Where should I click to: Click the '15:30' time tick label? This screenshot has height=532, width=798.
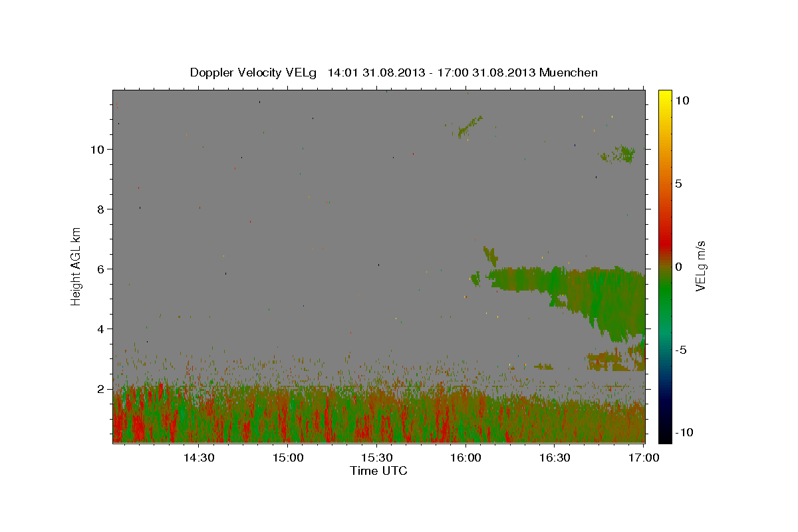(x=376, y=458)
